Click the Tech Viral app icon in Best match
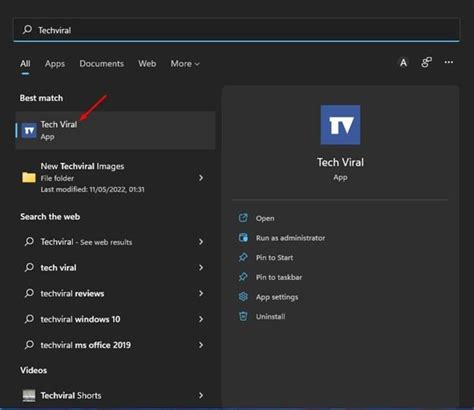This screenshot has height=410, width=474. pyautogui.click(x=29, y=130)
